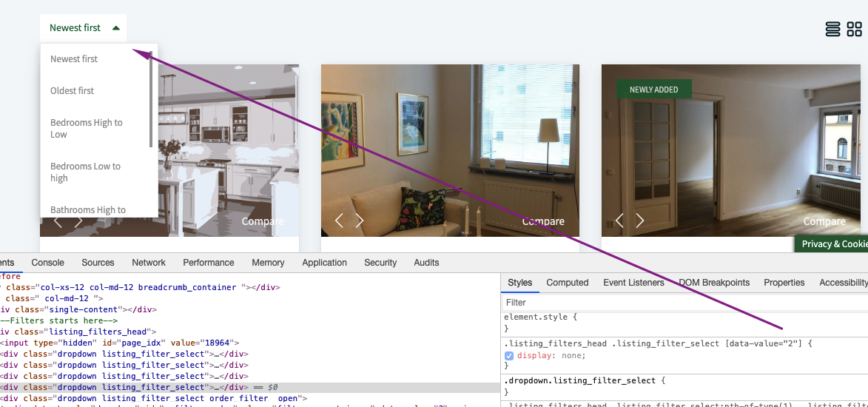The height and width of the screenshot is (407, 868).
Task: Open Event Listeners tab
Action: (x=633, y=283)
